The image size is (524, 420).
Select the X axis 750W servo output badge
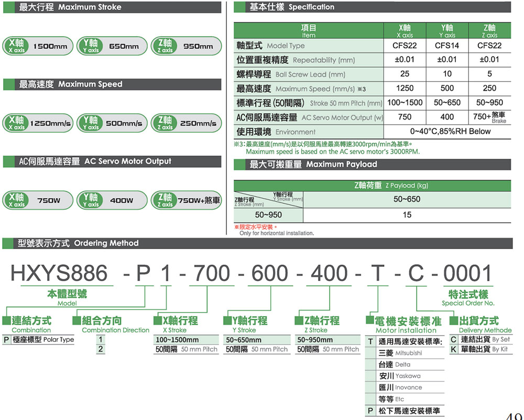[38, 200]
